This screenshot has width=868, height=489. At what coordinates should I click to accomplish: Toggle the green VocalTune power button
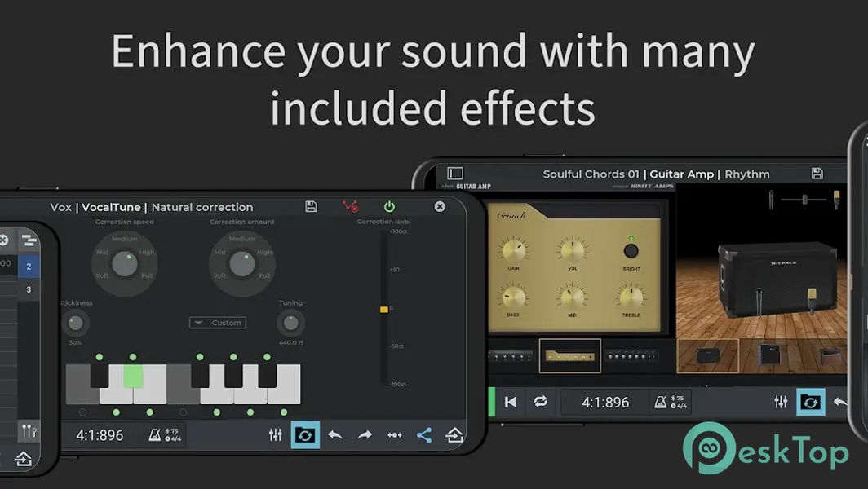[x=389, y=206]
